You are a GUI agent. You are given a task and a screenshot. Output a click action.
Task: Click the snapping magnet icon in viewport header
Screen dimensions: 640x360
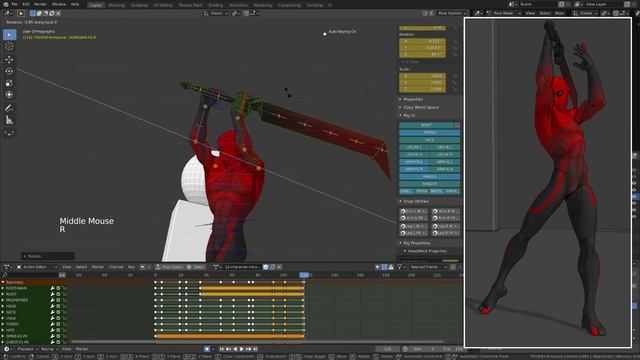[247, 13]
